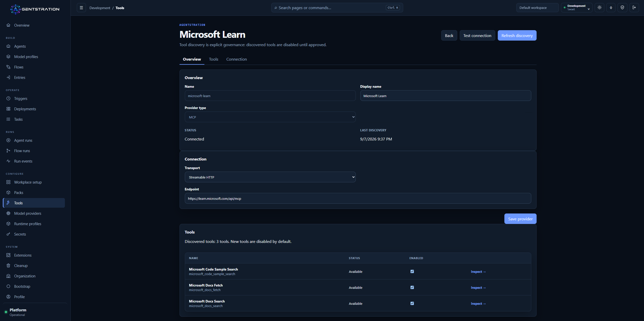Click the Development breadcrumb link
Image resolution: width=644 pixels, height=321 pixels.
100,8
